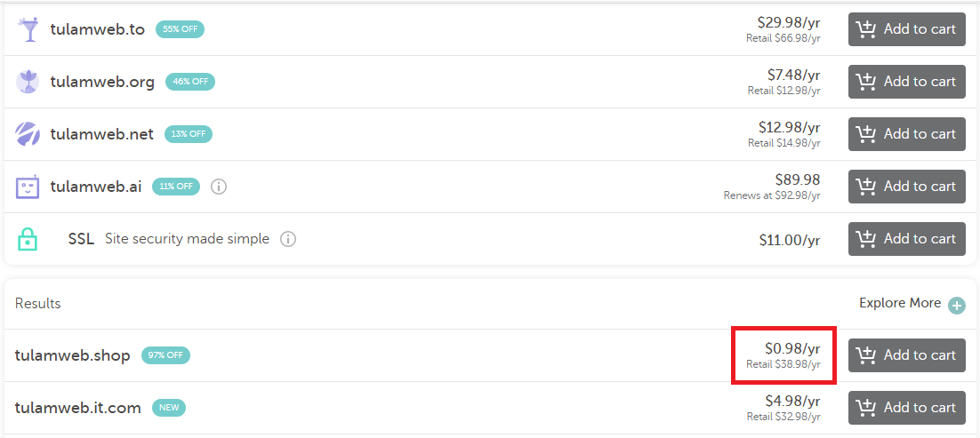
Task: Add tulamweb.to to cart
Action: [x=907, y=29]
